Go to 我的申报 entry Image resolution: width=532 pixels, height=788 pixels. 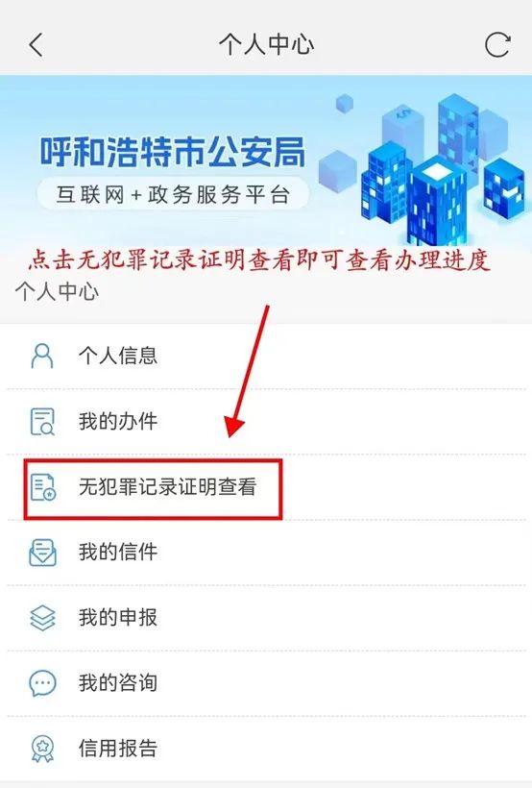[266, 618]
